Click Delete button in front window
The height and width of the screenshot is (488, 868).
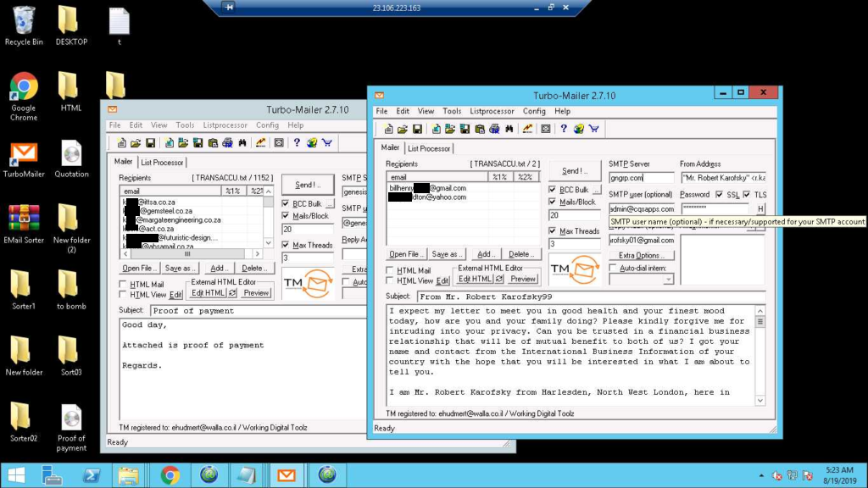[521, 254]
